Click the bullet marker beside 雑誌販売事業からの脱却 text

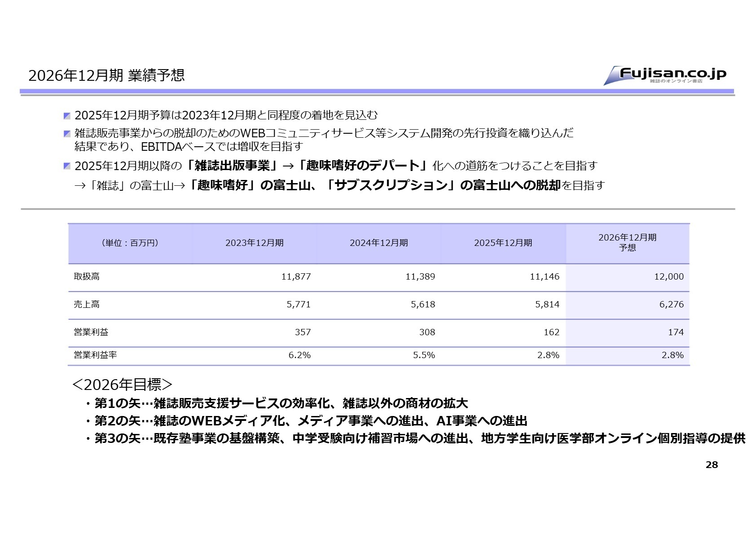click(66, 134)
